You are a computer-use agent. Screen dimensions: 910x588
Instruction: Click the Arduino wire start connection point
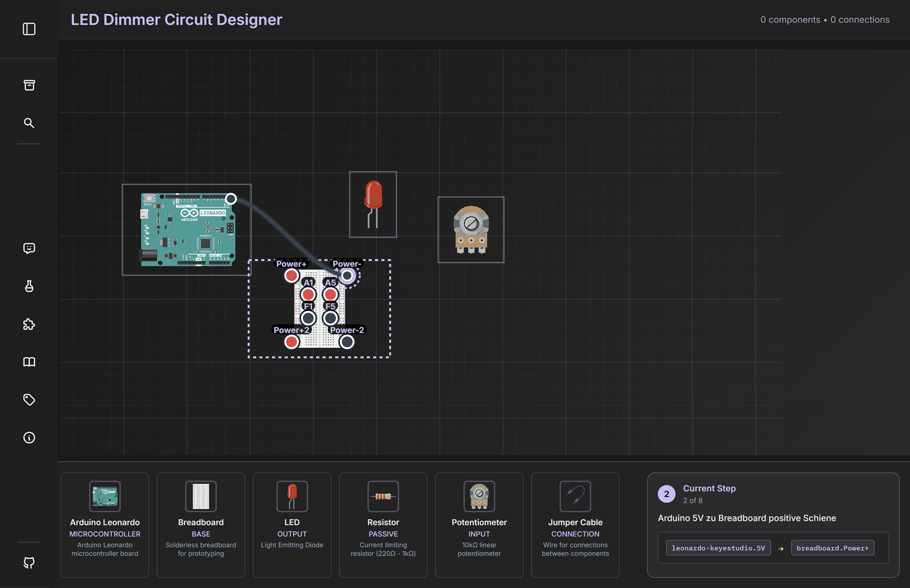(231, 199)
